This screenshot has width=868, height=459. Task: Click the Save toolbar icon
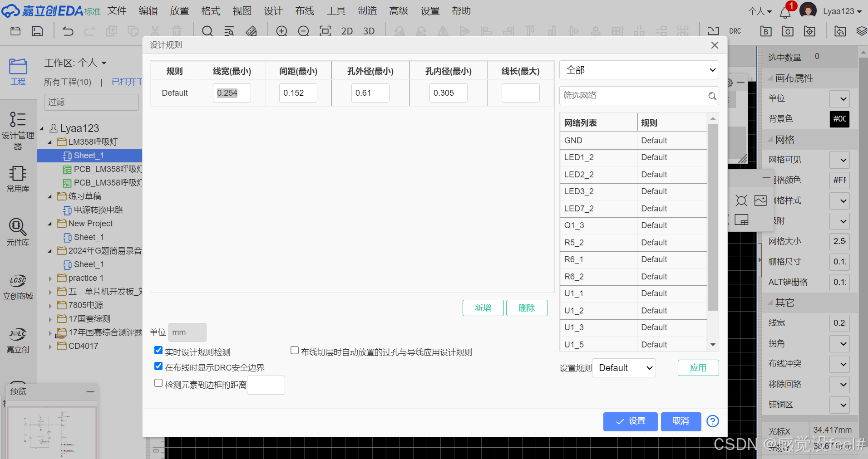(x=37, y=31)
